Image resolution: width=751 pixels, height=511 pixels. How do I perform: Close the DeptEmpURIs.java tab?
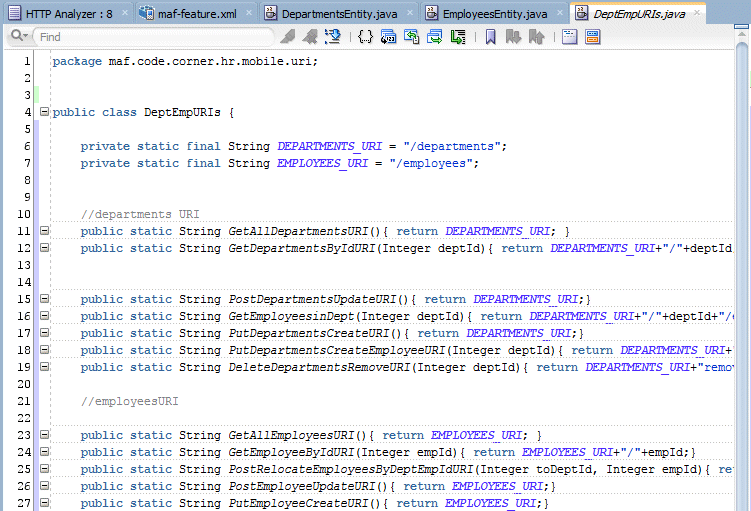tap(697, 13)
